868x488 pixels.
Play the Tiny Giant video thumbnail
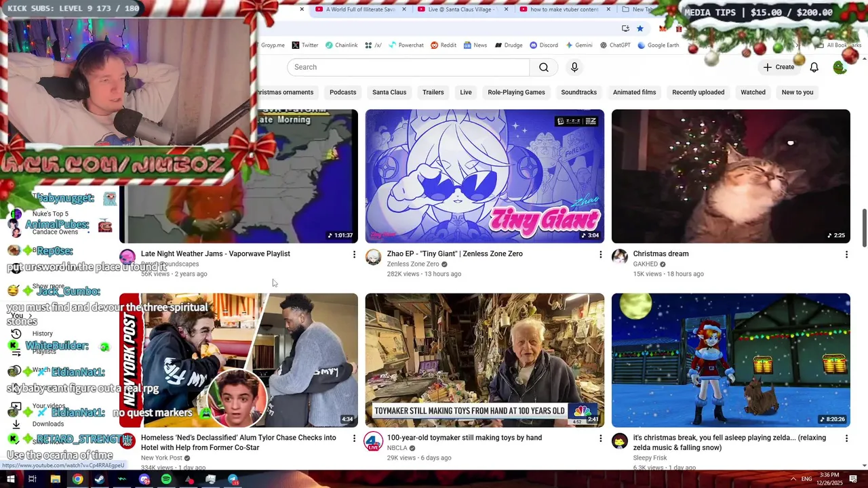tap(484, 176)
